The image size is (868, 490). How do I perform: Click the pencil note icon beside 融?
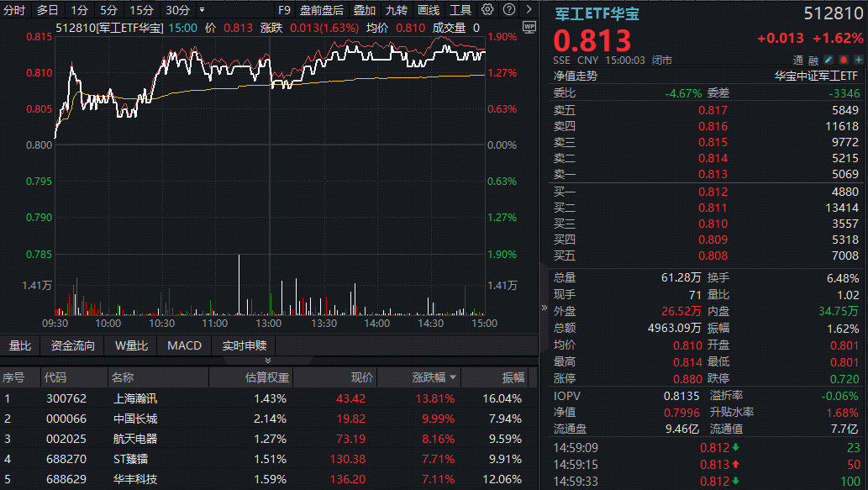point(828,60)
